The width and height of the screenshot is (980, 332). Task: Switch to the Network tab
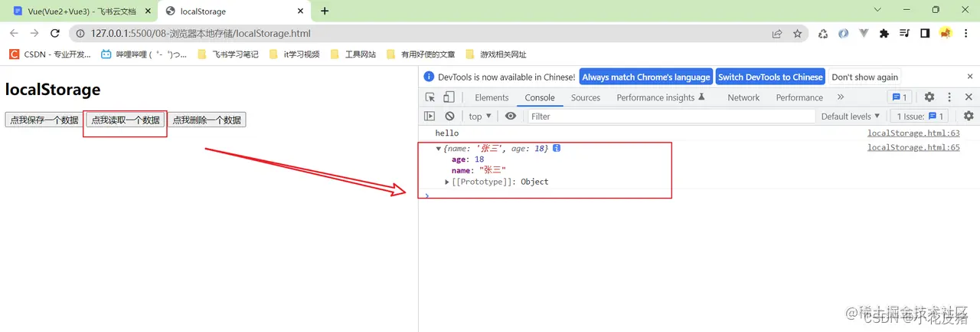coord(743,97)
